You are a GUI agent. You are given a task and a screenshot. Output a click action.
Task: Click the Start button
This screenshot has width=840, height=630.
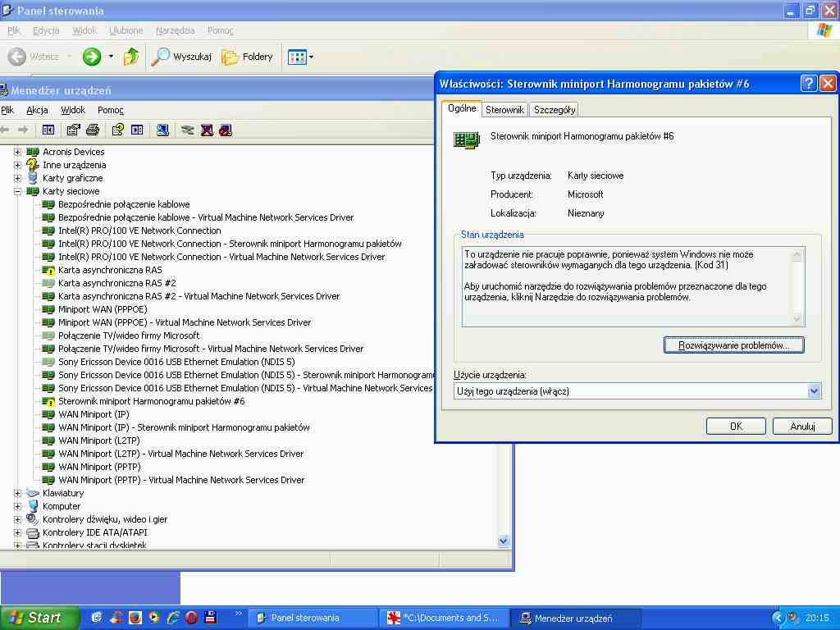tap(39, 618)
